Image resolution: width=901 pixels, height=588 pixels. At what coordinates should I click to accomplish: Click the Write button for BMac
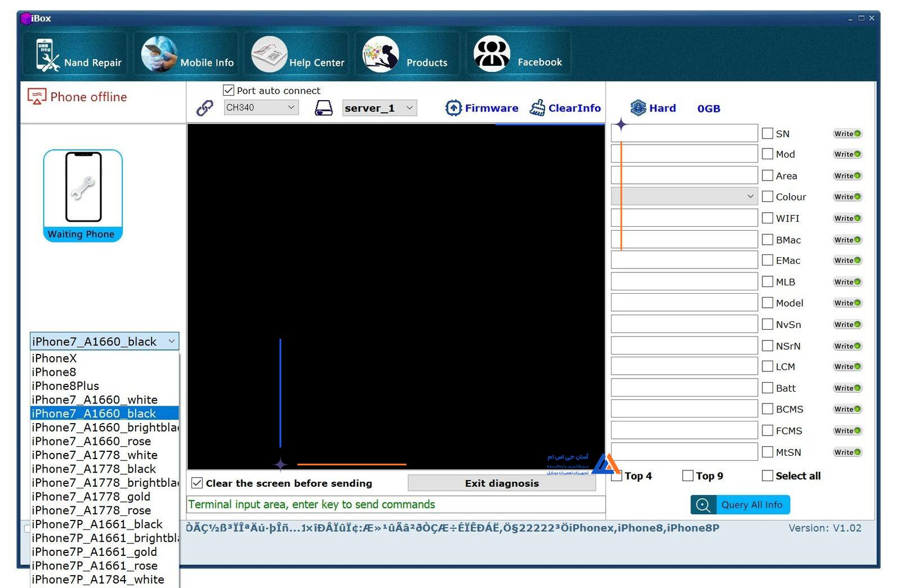click(x=848, y=240)
